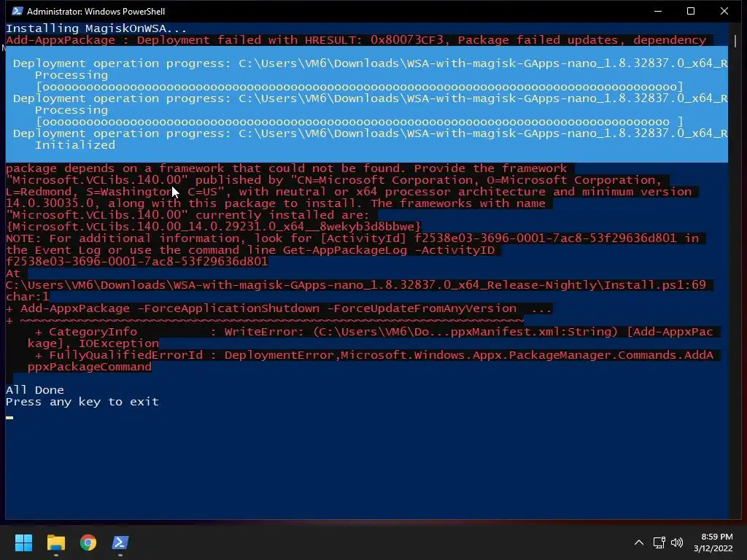This screenshot has height=560, width=747.
Task: Click the 'kage], IOException' line
Action: [x=93, y=343]
